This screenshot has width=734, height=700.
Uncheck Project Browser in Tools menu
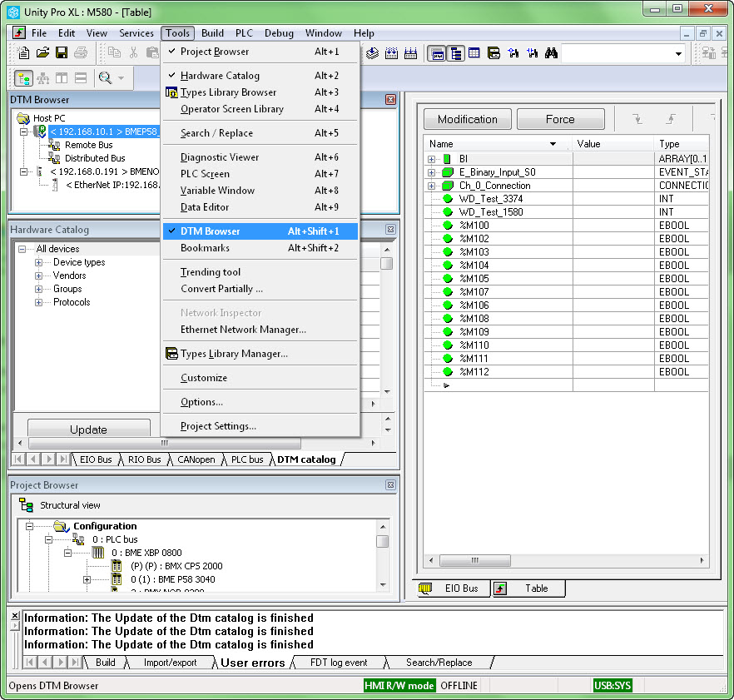260,52
